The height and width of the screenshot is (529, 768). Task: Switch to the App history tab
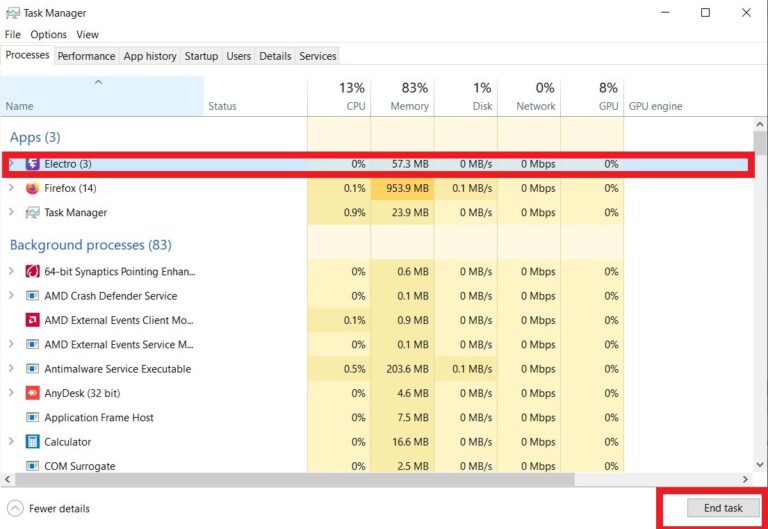[x=150, y=56]
